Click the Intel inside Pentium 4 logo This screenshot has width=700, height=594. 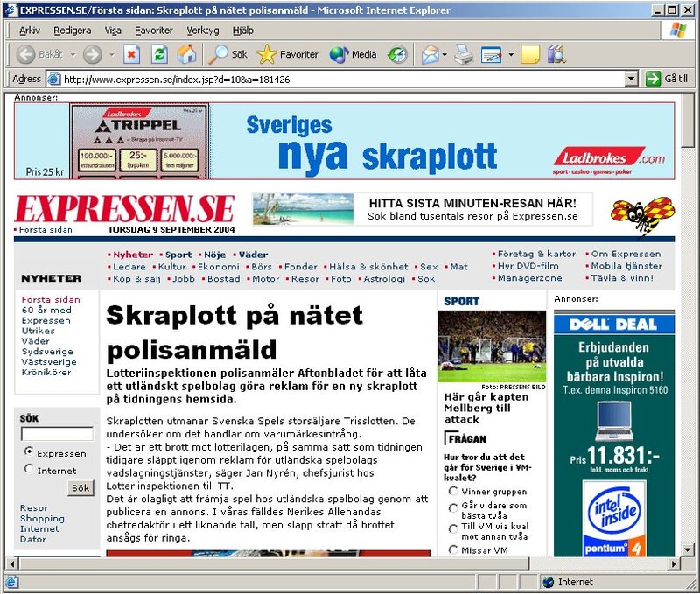coord(614,519)
